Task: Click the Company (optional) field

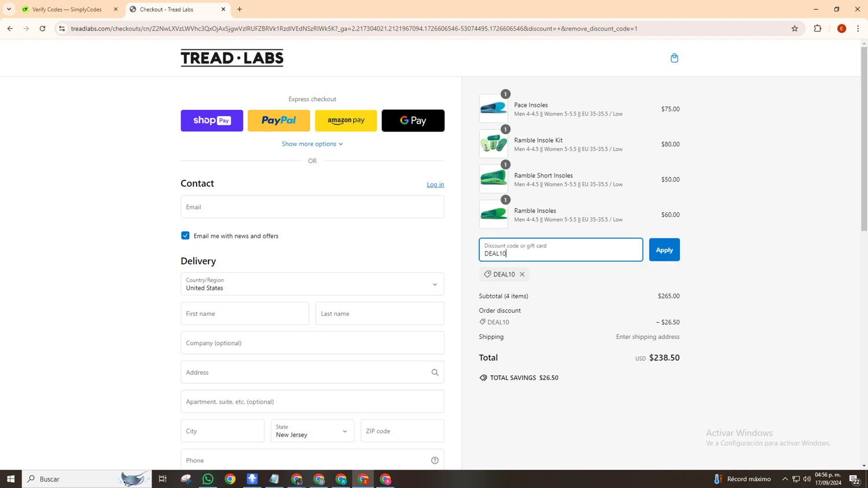Action: point(312,343)
